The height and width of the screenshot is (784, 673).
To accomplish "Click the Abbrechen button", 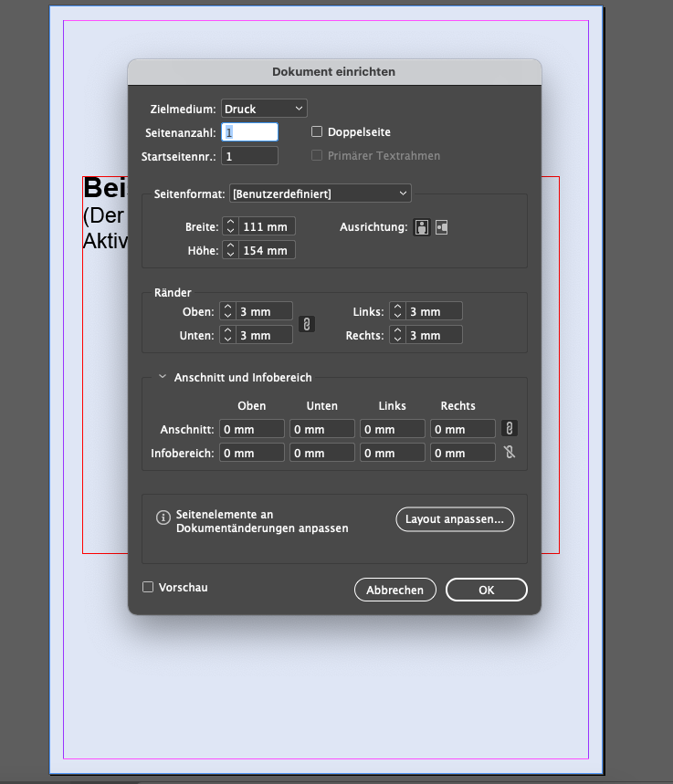I will [x=394, y=591].
